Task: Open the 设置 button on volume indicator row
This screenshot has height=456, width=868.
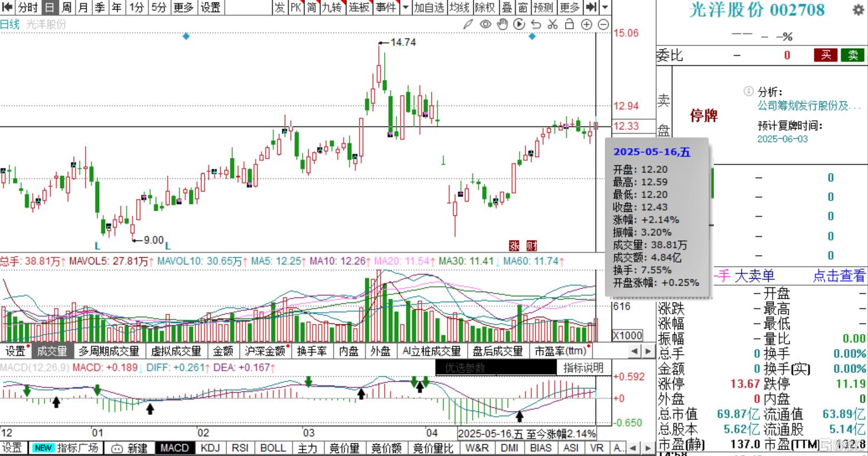Action: 15,351
